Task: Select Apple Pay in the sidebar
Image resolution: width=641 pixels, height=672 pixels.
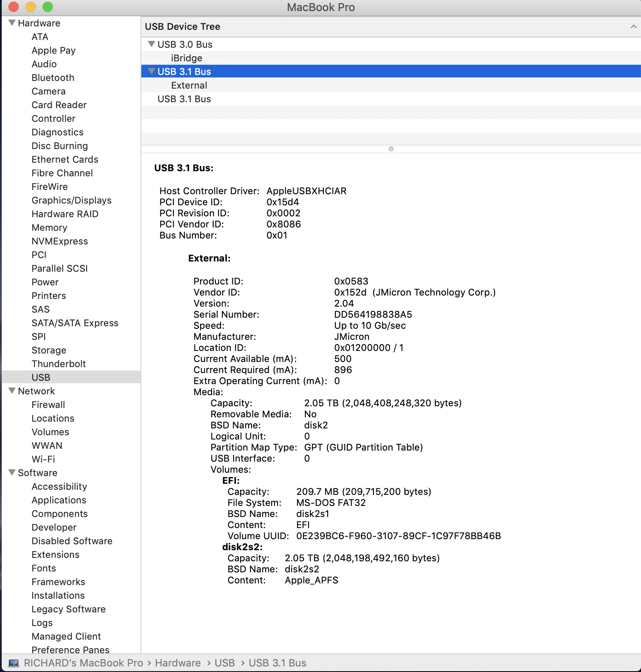Action: click(x=54, y=50)
